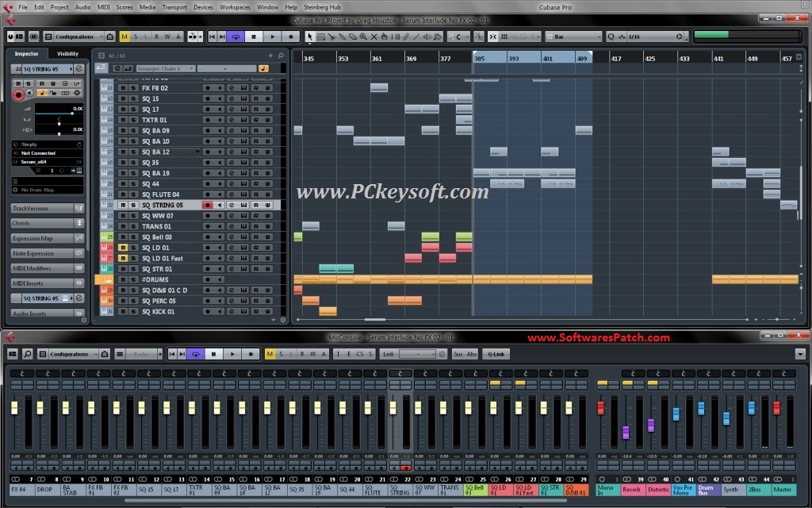Screen dimensions: 812x508
Task: Select the Color paint bucket tool
Action: point(438,37)
